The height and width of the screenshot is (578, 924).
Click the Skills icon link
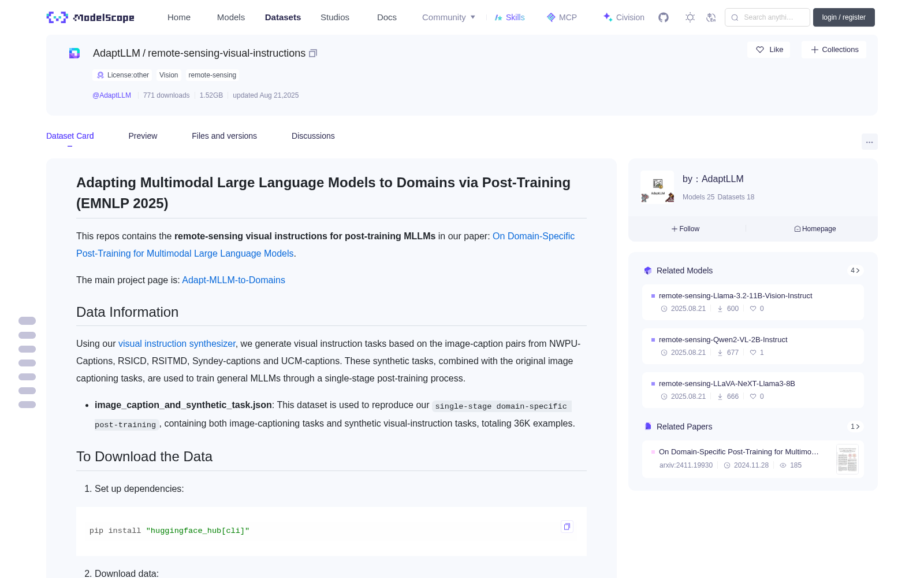pos(509,17)
